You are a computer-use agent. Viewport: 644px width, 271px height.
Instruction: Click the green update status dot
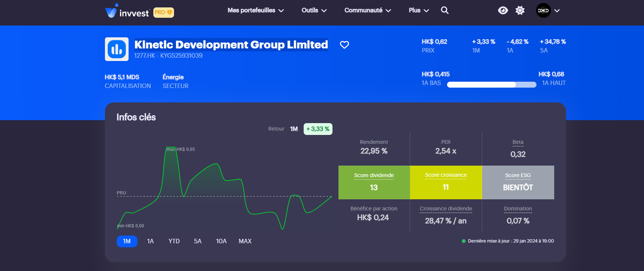pyautogui.click(x=464, y=241)
